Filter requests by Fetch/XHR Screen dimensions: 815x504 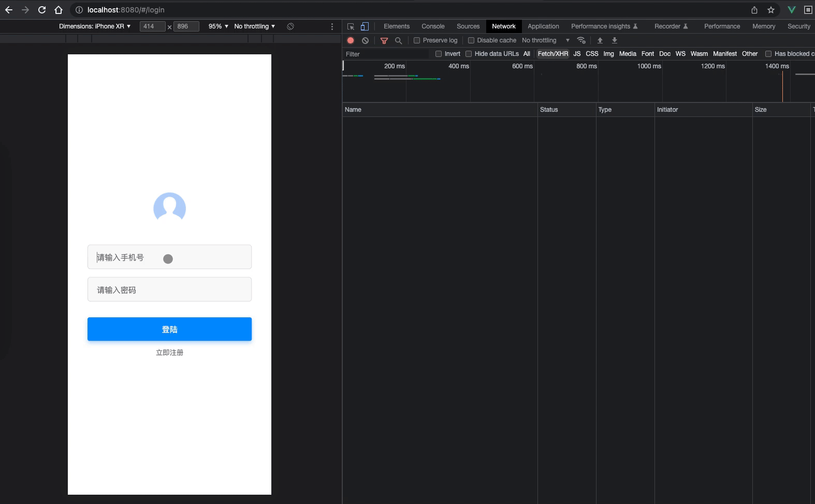coord(553,54)
